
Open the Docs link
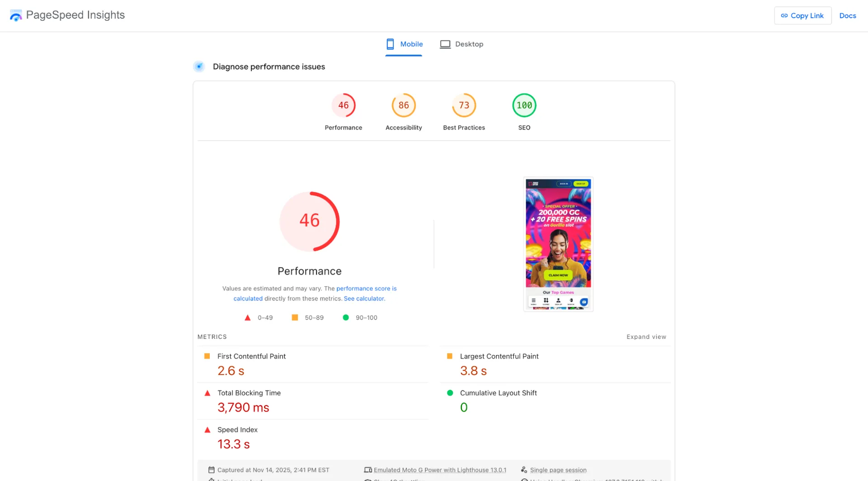pos(848,15)
